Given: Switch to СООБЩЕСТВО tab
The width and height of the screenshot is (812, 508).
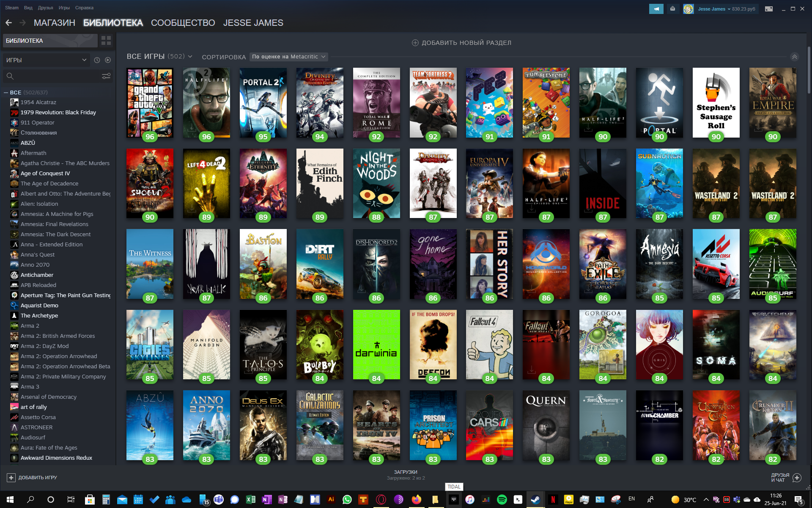Looking at the screenshot, I should [183, 23].
